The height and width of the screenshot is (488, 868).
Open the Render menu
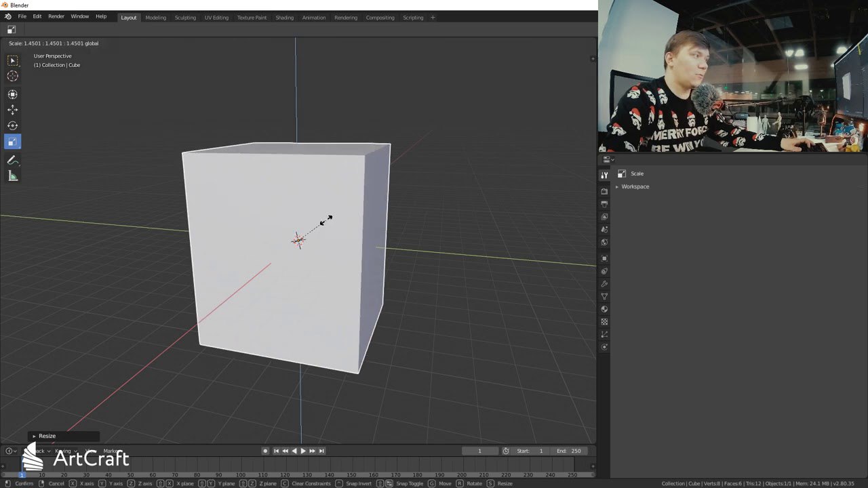(56, 16)
